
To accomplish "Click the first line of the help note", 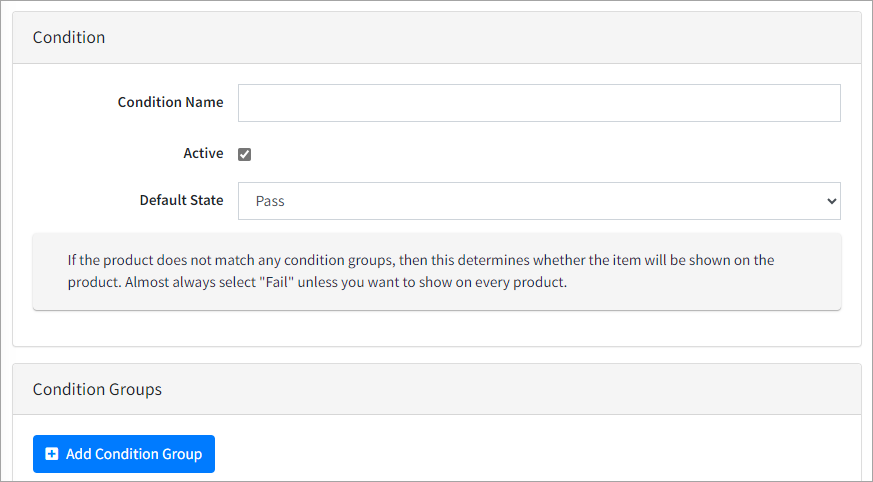I will [x=420, y=260].
